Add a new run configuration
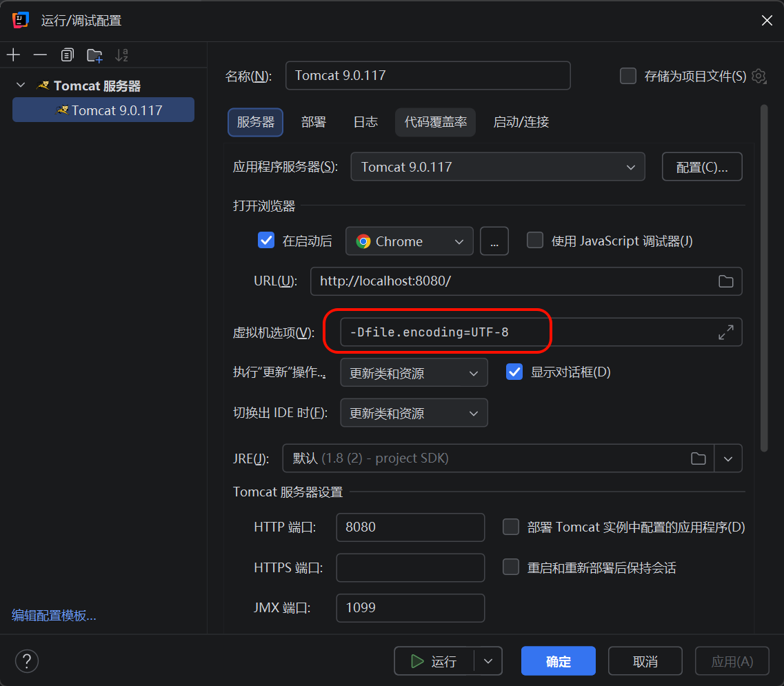Viewport: 784px width, 686px height. (14, 55)
